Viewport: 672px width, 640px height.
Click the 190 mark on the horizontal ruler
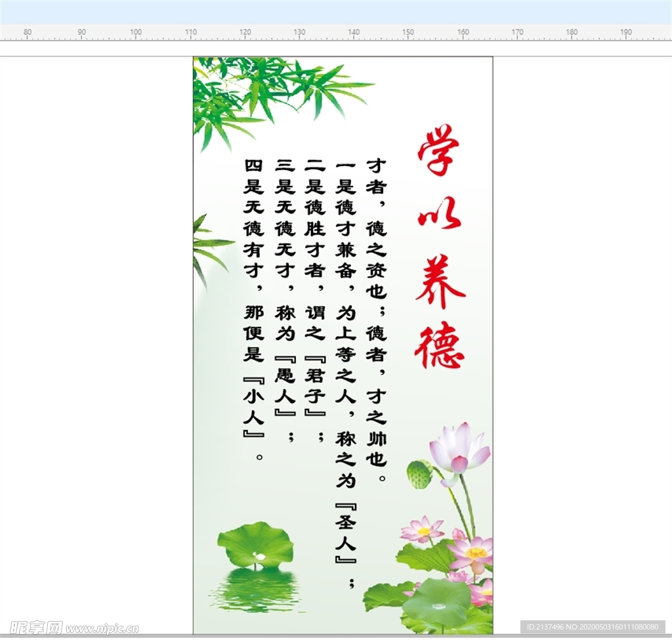coord(627,31)
